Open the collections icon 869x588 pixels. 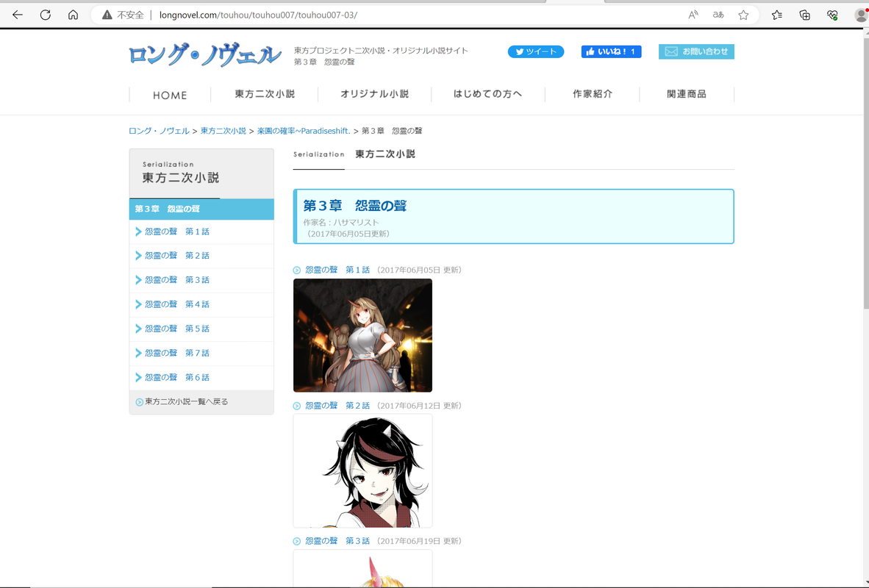[805, 15]
